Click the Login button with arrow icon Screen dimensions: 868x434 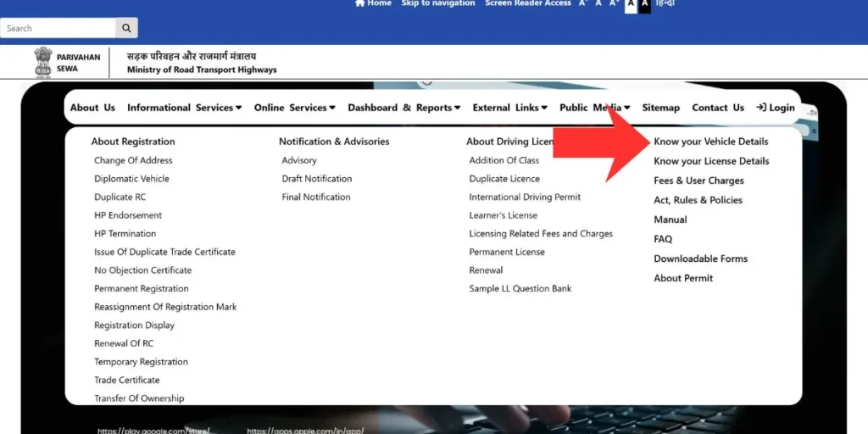pyautogui.click(x=776, y=108)
